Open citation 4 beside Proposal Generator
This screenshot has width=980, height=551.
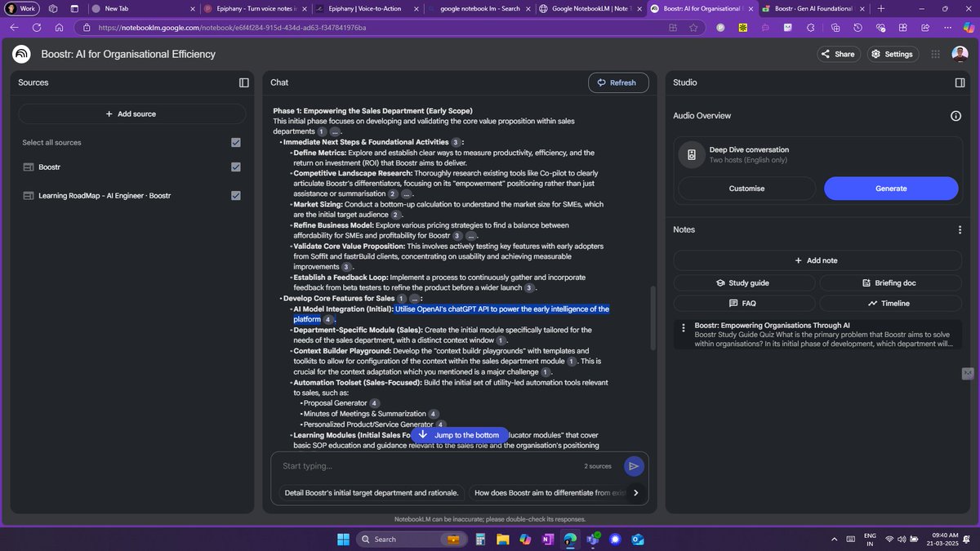point(374,403)
